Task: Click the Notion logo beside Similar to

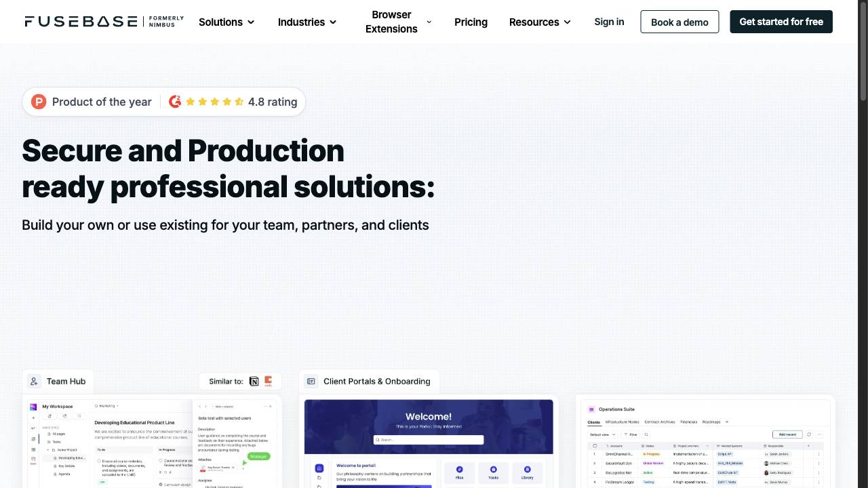Action: [x=254, y=381]
